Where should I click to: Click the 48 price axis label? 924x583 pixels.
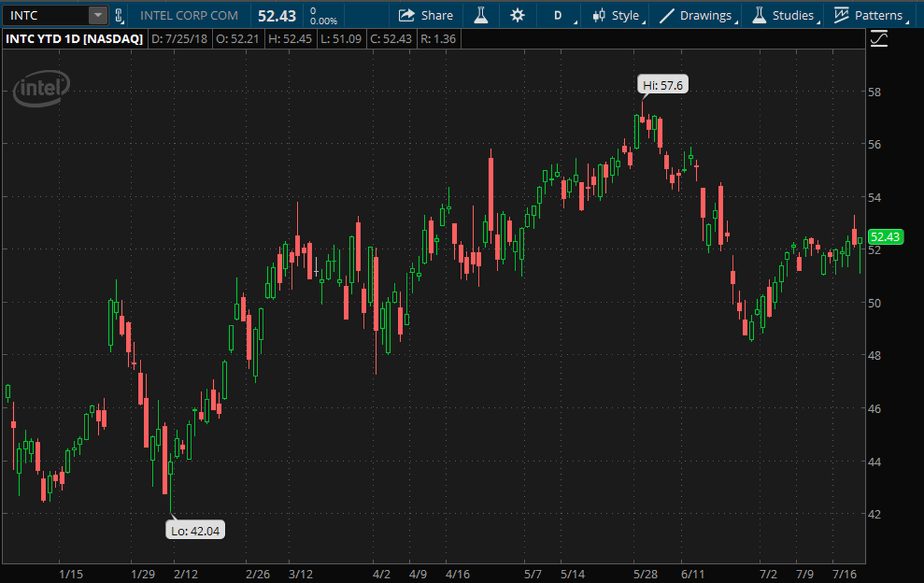pyautogui.click(x=874, y=355)
